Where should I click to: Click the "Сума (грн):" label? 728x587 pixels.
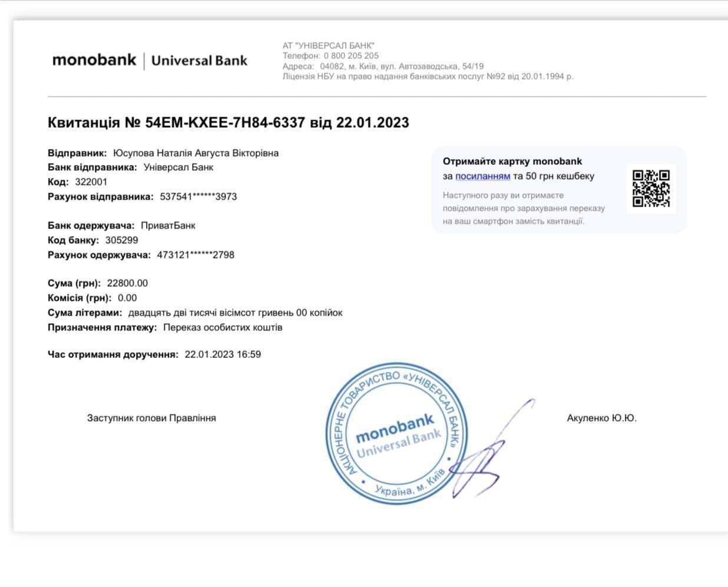[x=74, y=283]
